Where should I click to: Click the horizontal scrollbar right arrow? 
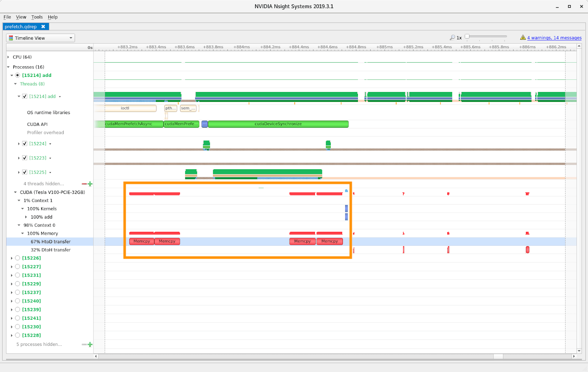pos(574,356)
